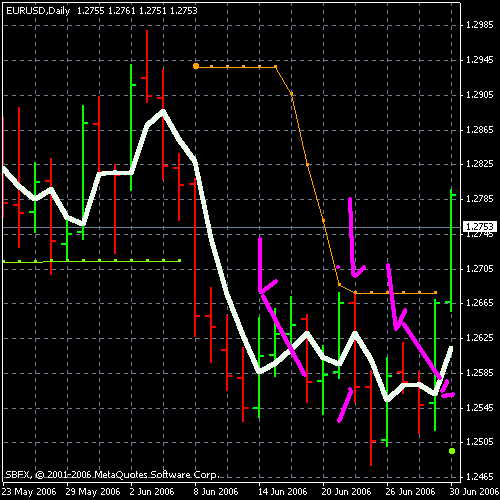Click the peak of the white moving average
Viewport: 500px width, 500px height.
pyautogui.click(x=163, y=112)
